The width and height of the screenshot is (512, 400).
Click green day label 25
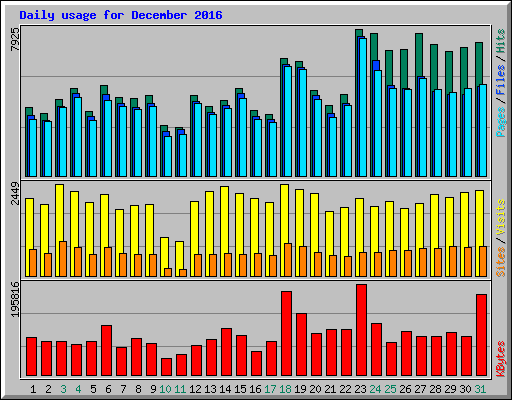tap(390, 389)
